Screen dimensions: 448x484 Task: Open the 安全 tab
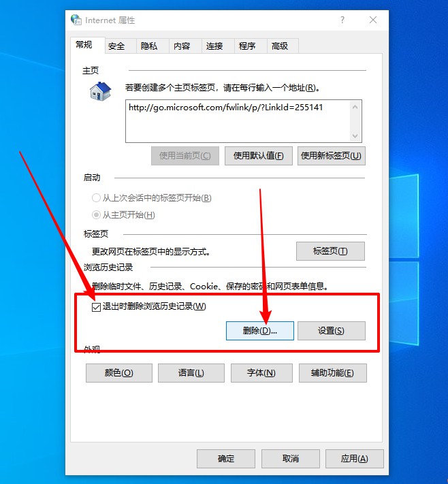(x=121, y=46)
